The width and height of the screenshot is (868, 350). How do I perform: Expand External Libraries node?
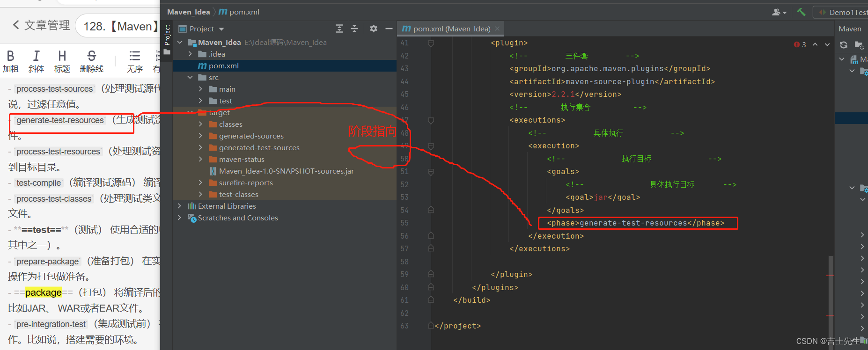pos(180,206)
